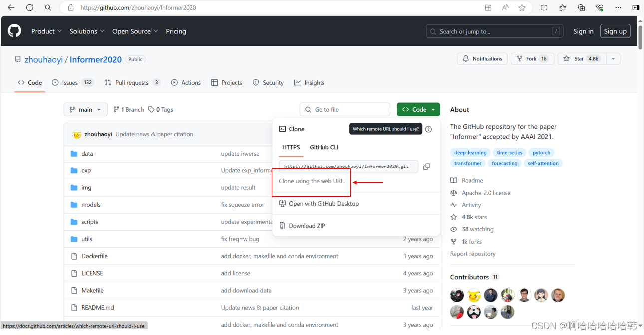Click the Sign in link
This screenshot has height=335, width=644.
pos(583,31)
